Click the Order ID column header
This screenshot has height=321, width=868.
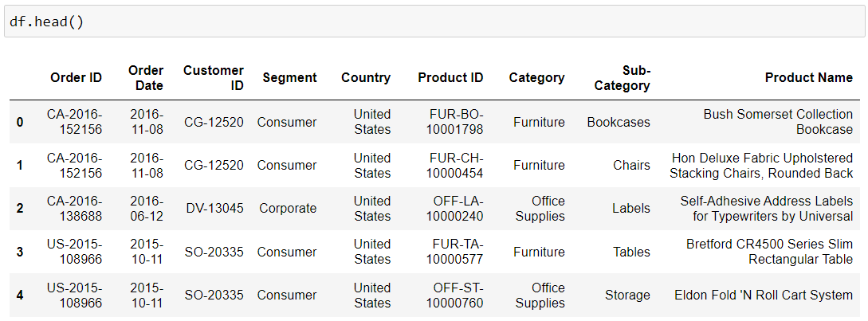76,78
